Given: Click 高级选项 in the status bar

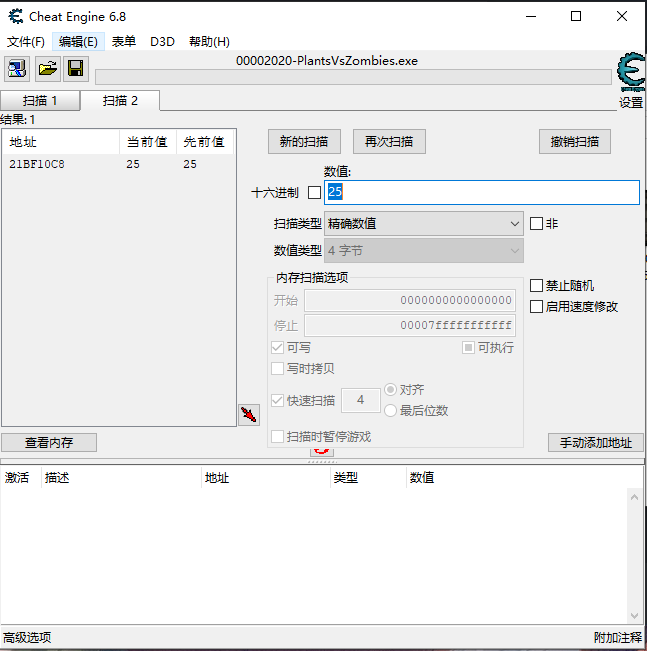Looking at the screenshot, I should coord(27,637).
